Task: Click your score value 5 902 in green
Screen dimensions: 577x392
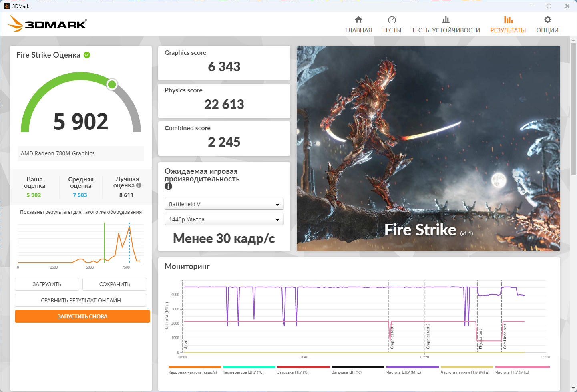Action: pyautogui.click(x=34, y=195)
